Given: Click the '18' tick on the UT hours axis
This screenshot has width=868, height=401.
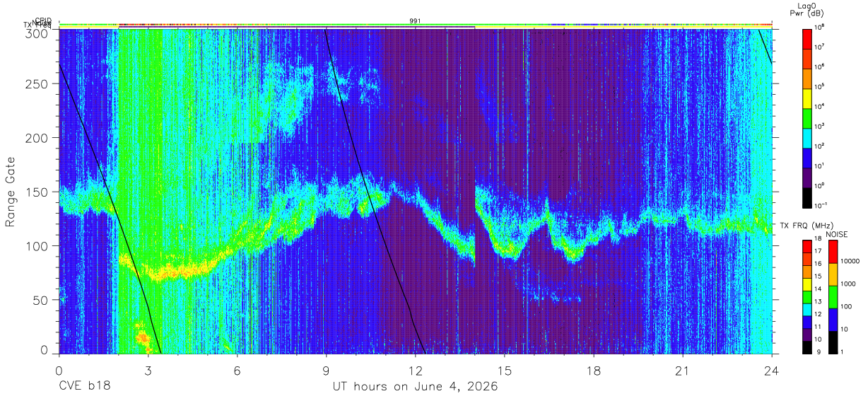Looking at the screenshot, I should click(594, 370).
